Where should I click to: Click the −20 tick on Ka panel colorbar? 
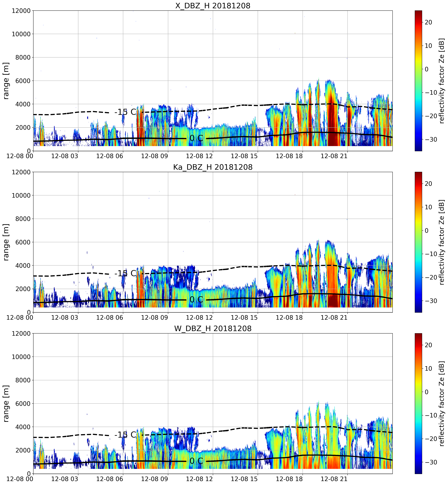(x=431, y=277)
